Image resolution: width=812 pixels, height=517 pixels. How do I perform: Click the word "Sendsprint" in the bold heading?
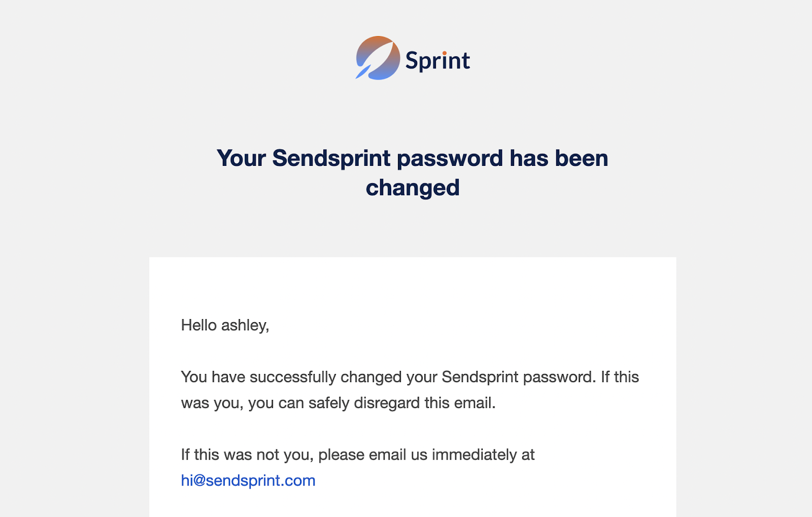tap(330, 158)
